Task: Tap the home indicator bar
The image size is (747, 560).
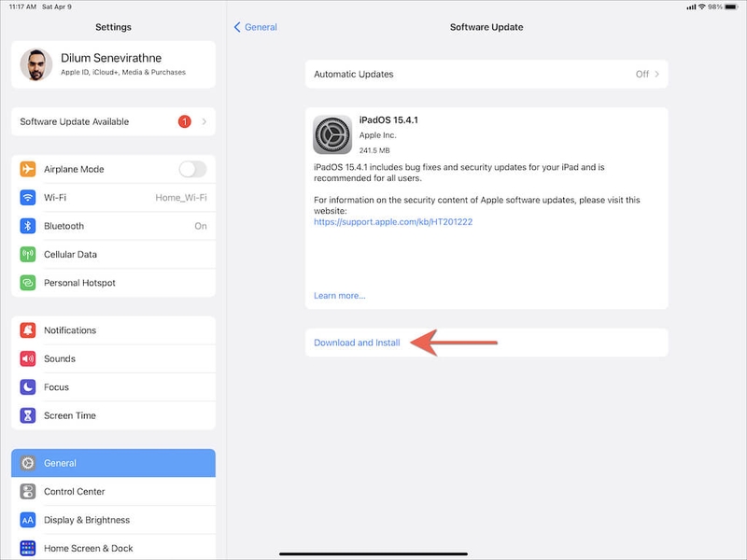Action: (373, 553)
